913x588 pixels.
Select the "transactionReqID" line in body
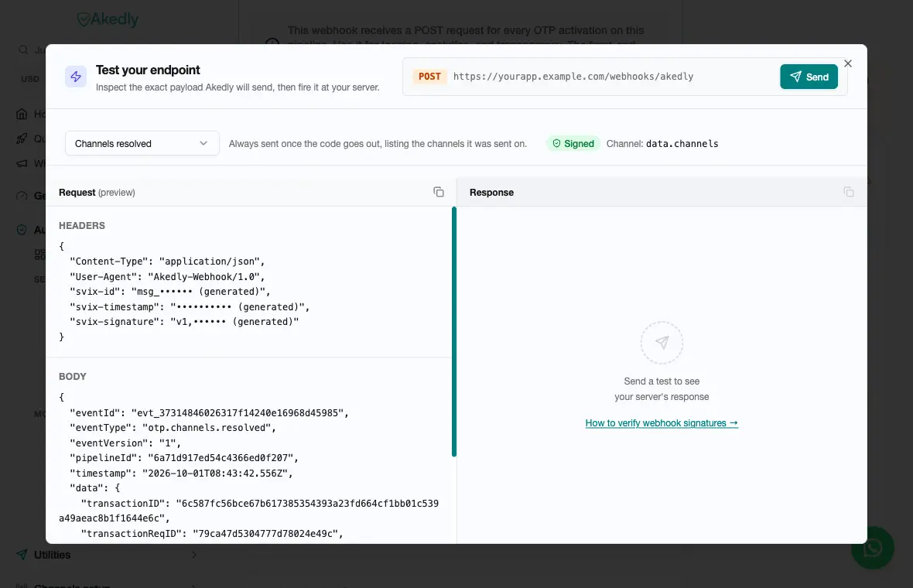click(x=212, y=534)
